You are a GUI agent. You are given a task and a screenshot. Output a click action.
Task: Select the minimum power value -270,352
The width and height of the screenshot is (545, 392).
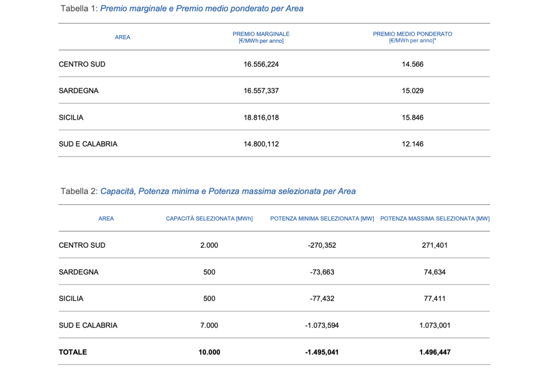pos(322,245)
